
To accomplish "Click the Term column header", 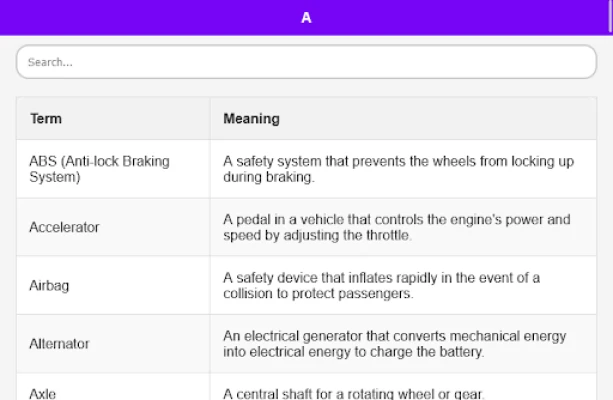I will click(46, 118).
